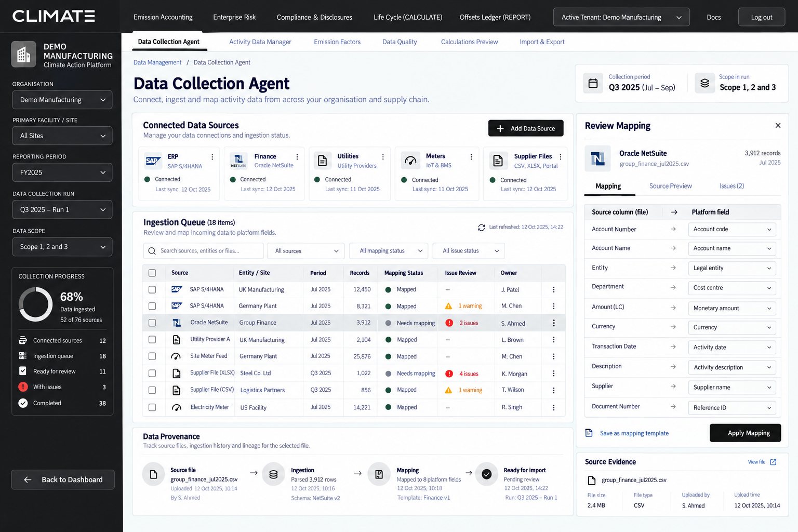Viewport: 798px width, 532px height.
Task: Click the SAP logo on ERP card
Action: click(153, 161)
